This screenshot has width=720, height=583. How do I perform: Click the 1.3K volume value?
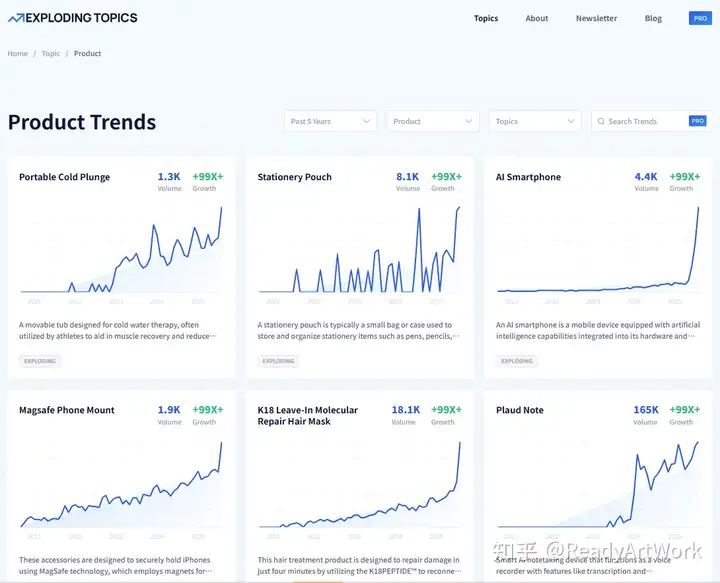[x=169, y=177]
